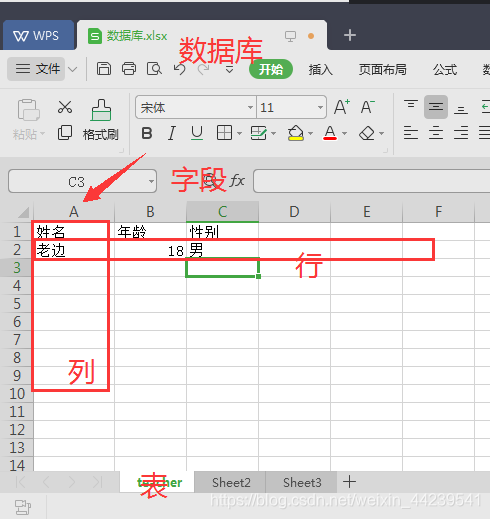
Task: Align text right horizontally
Action: coord(461,133)
